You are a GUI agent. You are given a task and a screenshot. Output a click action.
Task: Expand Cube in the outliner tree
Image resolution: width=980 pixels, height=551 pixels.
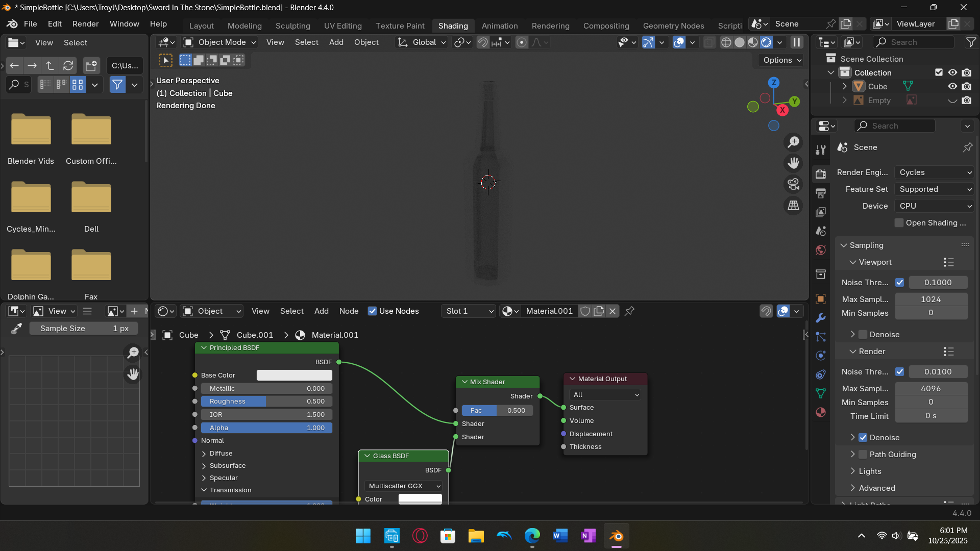tap(845, 87)
